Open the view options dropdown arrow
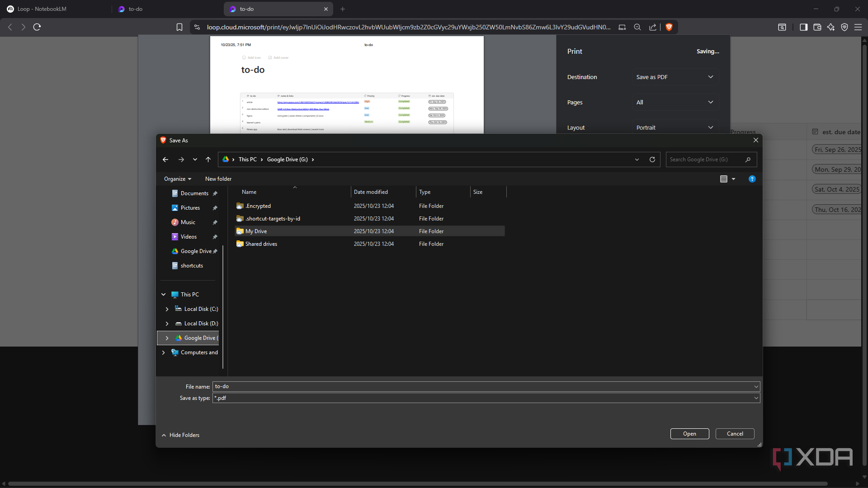This screenshot has height=488, width=868. 733,179
